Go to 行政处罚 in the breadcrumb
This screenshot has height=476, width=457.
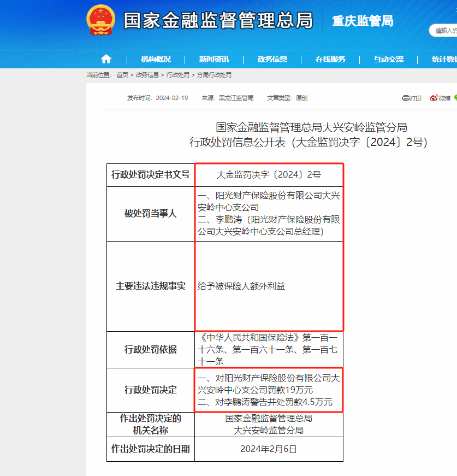click(x=178, y=75)
